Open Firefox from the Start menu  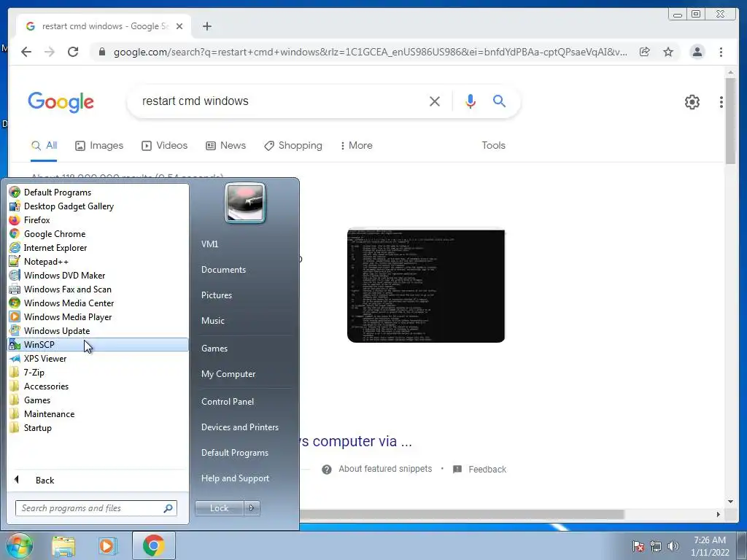(98, 220)
